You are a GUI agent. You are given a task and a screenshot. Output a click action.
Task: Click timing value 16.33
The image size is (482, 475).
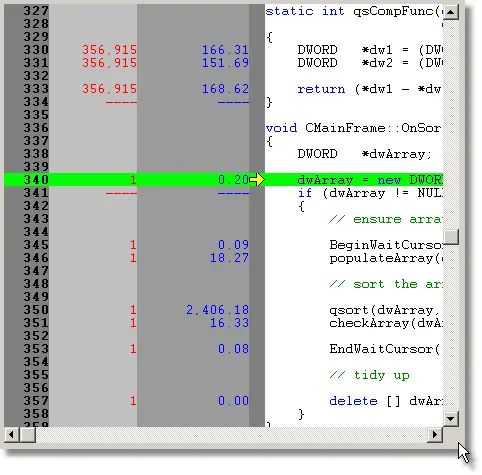229,323
